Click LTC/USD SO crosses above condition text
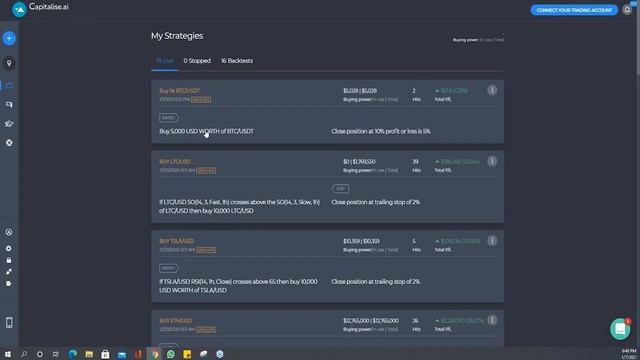This screenshot has width=640, height=360. tap(240, 207)
